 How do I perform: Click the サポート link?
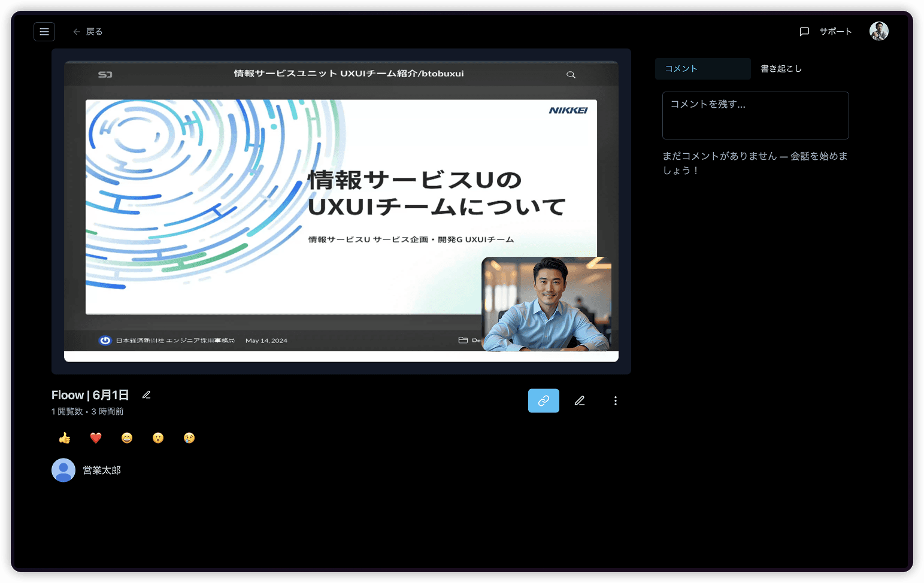835,31
